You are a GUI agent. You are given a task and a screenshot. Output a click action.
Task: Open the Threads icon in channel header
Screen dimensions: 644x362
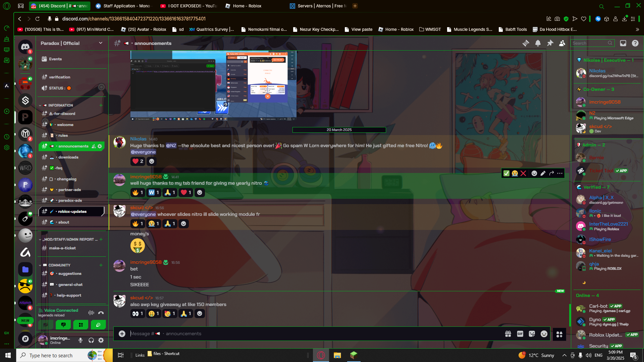click(x=526, y=43)
